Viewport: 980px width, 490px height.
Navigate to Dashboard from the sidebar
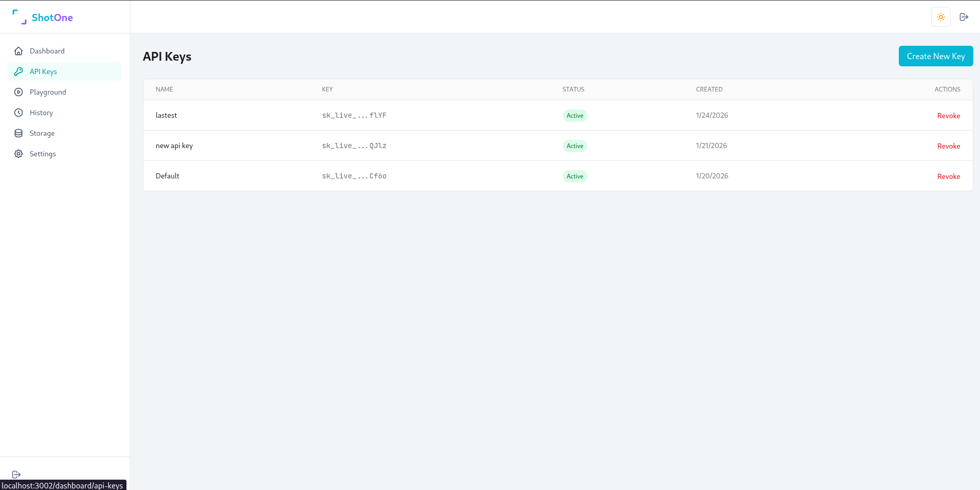47,51
